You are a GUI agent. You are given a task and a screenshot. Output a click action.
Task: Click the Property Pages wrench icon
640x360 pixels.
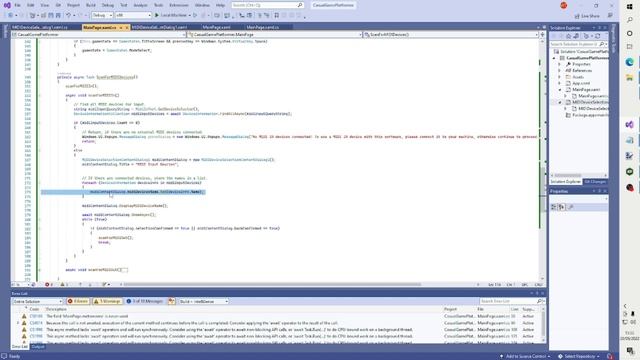click(x=571, y=207)
